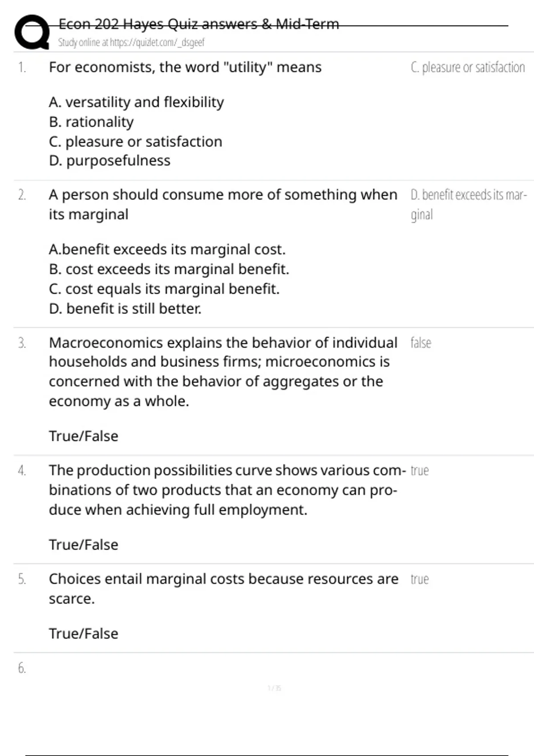Viewport: 534px width, 756px height.
Task: Click the title Econ 202 Hayes Quiz answers
Action: pyautogui.click(x=198, y=24)
